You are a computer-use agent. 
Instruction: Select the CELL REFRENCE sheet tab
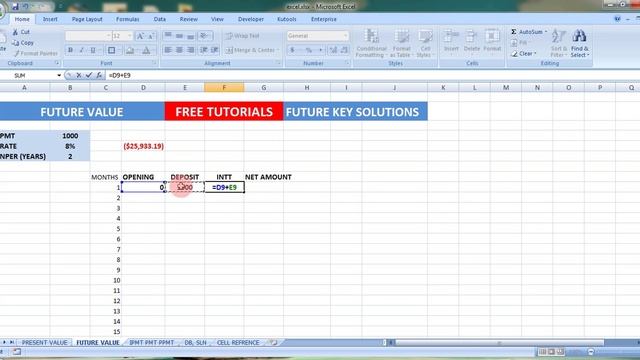(238, 342)
